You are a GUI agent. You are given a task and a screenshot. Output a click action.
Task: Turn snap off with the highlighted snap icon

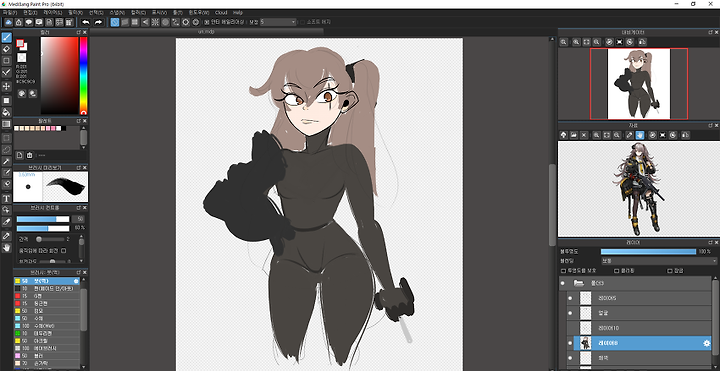(x=115, y=22)
